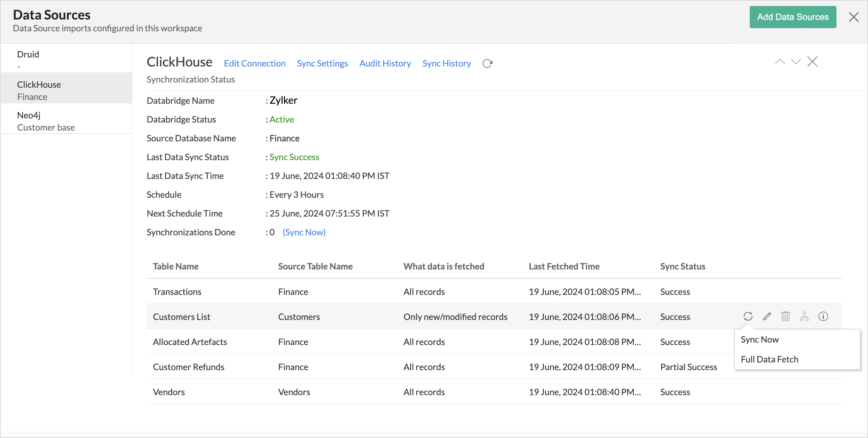Screen dimensions: 868x438
Task: Close the Data Sources dialog
Action: (x=853, y=17)
